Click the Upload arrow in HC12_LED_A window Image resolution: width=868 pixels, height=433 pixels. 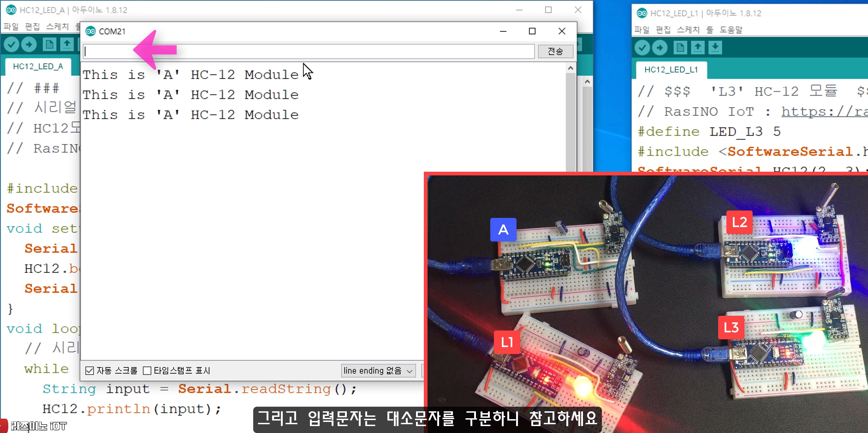[29, 44]
